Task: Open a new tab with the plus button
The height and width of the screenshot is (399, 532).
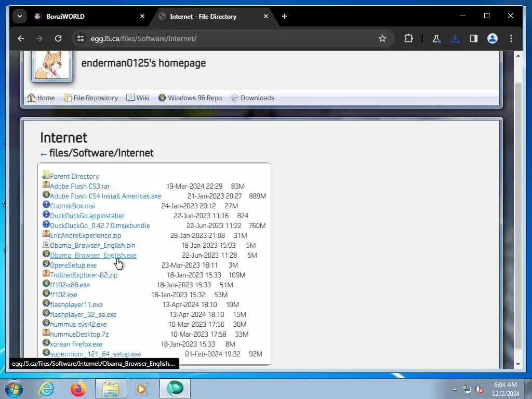Action: pyautogui.click(x=285, y=16)
